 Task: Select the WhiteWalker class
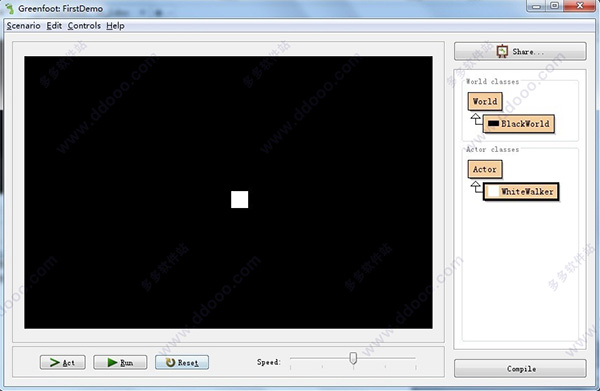click(521, 192)
